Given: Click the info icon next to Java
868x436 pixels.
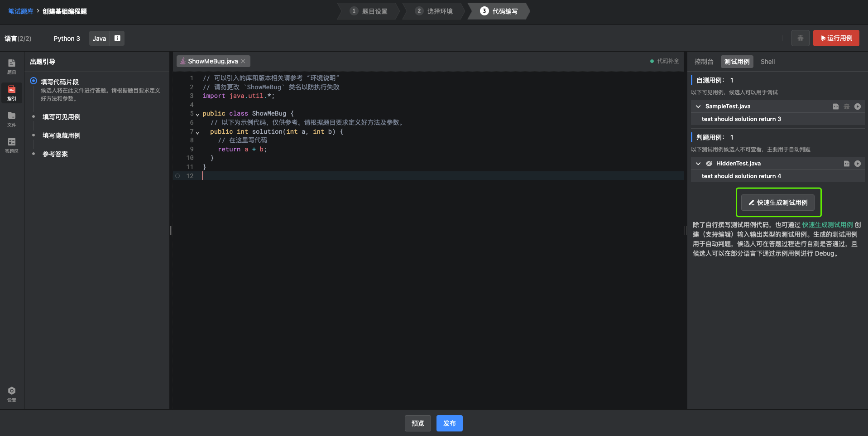Looking at the screenshot, I should [x=117, y=38].
